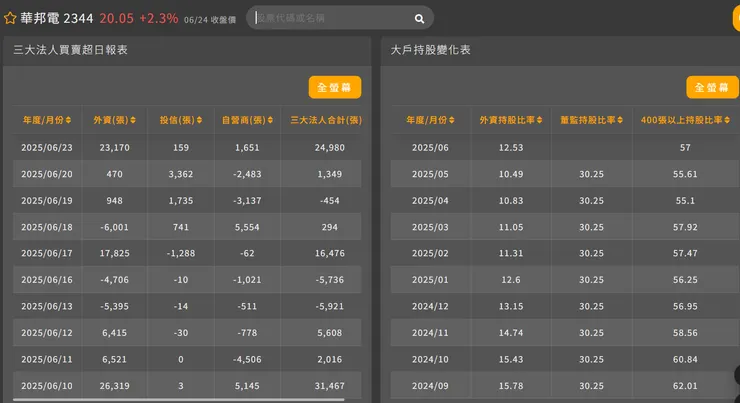Select the 2025/06/19 date cell
The height and width of the screenshot is (403, 740).
pos(47,201)
